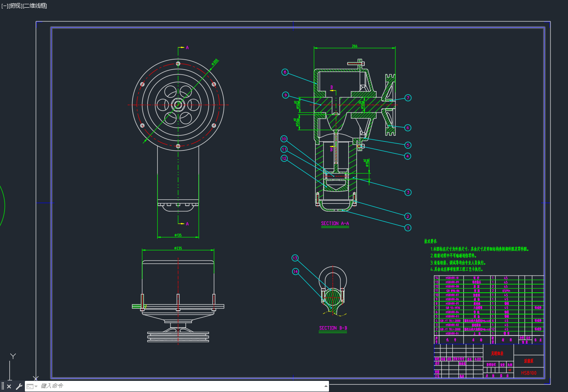Pick the φ235 diameter dimension text
This screenshot has width=568, height=392.
(178, 248)
